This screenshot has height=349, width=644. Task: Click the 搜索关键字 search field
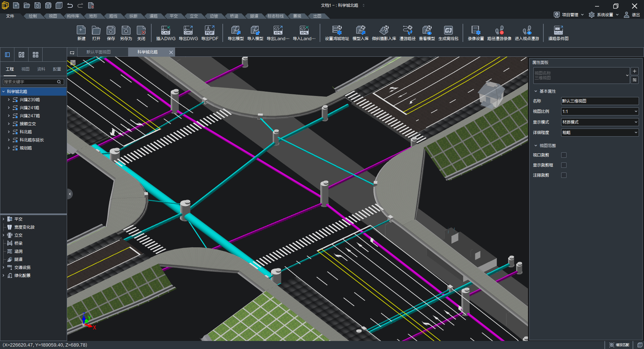(30, 82)
